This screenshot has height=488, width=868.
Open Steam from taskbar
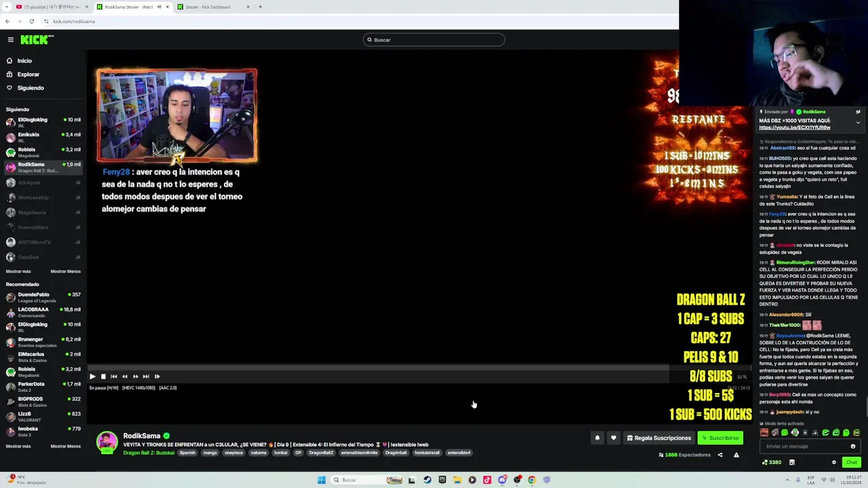point(427,480)
